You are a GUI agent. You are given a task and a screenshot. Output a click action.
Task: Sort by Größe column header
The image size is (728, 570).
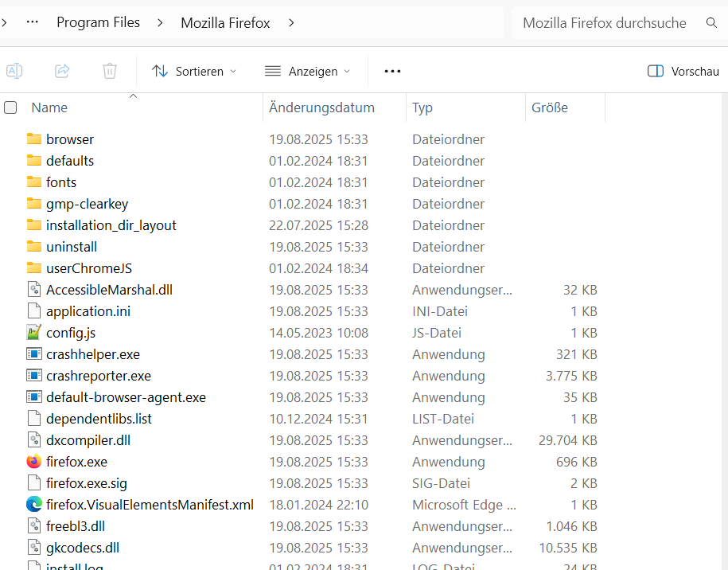550,107
